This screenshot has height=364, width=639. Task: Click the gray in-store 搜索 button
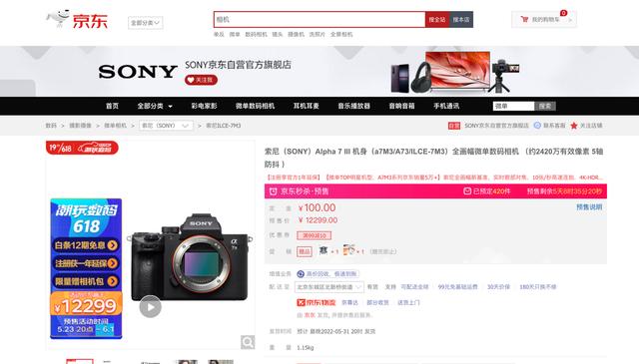(545, 106)
